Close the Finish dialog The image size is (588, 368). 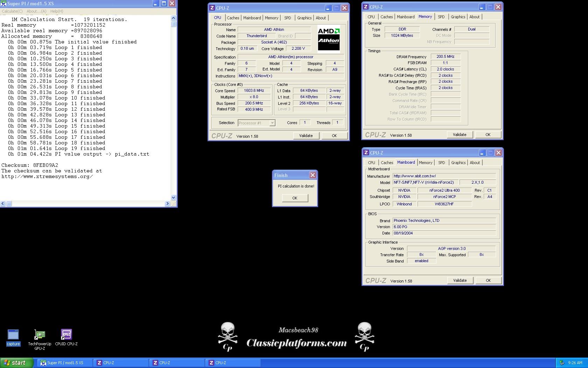[313, 175]
